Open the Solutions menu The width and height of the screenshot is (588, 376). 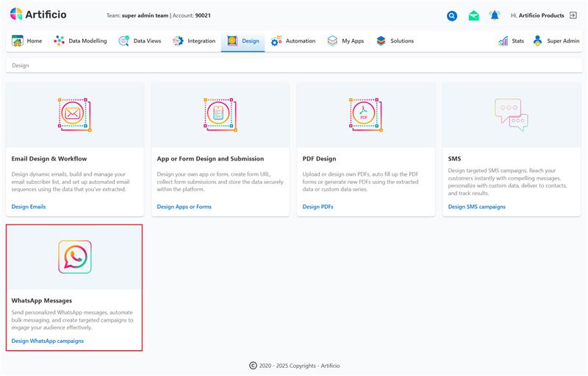click(402, 41)
